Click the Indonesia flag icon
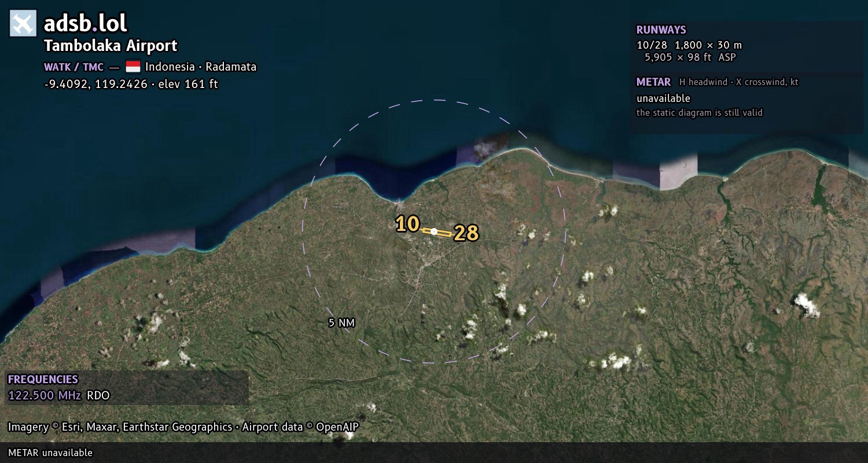This screenshot has width=868, height=463. click(x=133, y=67)
